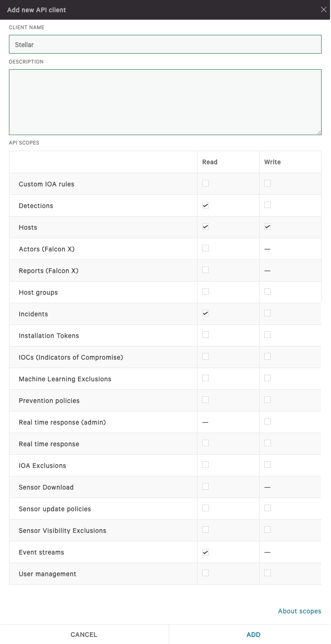Close the Add new API client dialog
This screenshot has width=331, height=644.
[x=323, y=10]
